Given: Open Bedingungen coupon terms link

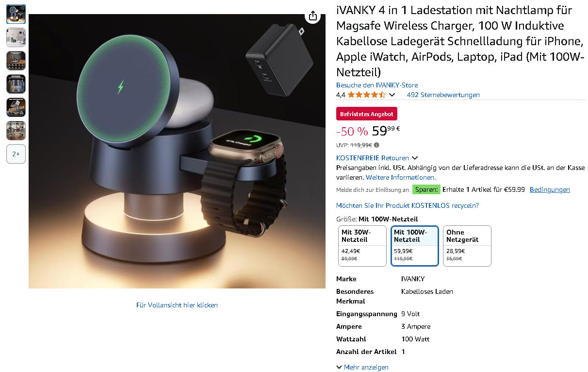Looking at the screenshot, I should point(550,189).
